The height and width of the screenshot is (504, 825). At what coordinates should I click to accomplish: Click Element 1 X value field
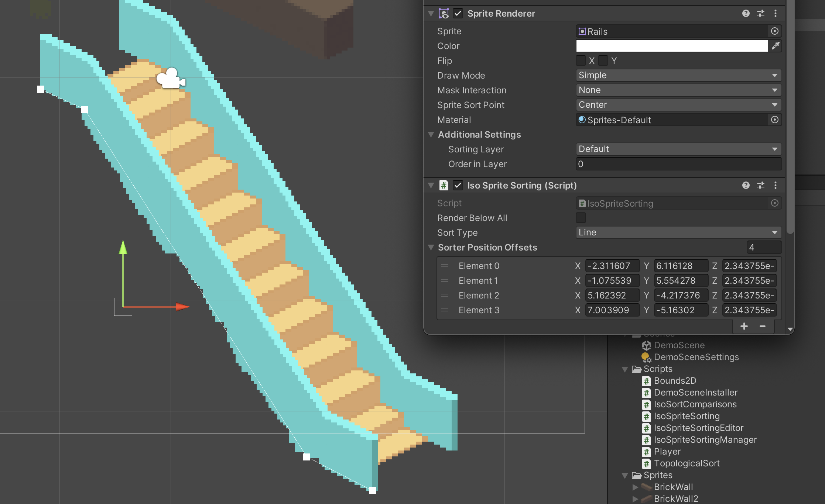click(x=613, y=281)
